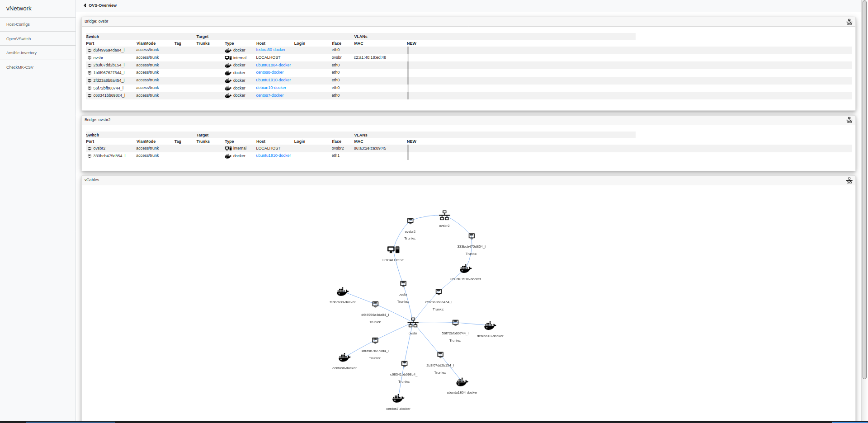Select the ovsbr2 switch node in graph
This screenshot has width=868, height=423.
point(444,215)
